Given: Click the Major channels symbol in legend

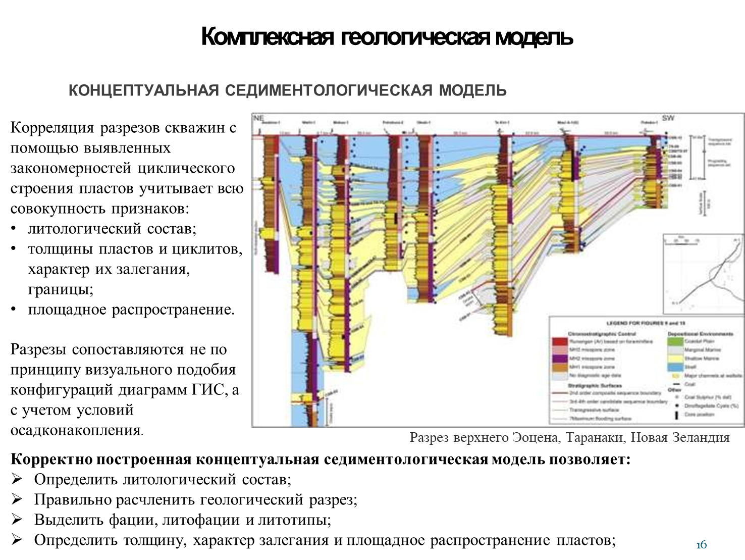Looking at the screenshot, I should click(675, 376).
